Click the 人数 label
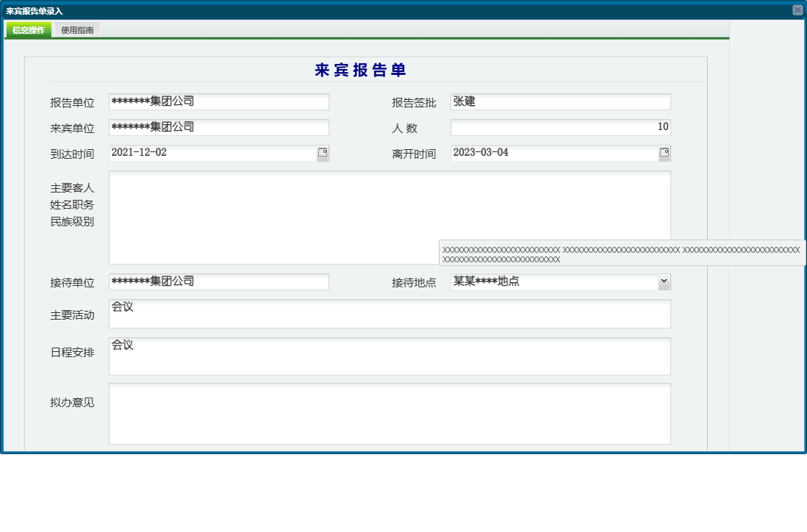The width and height of the screenshot is (807, 532). pyautogui.click(x=404, y=128)
